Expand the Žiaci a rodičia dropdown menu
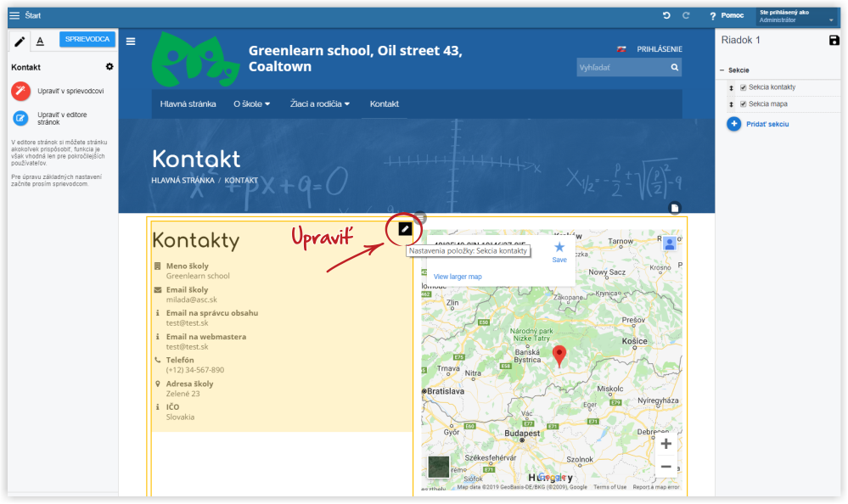Viewport: 848px width, 504px height. [320, 104]
